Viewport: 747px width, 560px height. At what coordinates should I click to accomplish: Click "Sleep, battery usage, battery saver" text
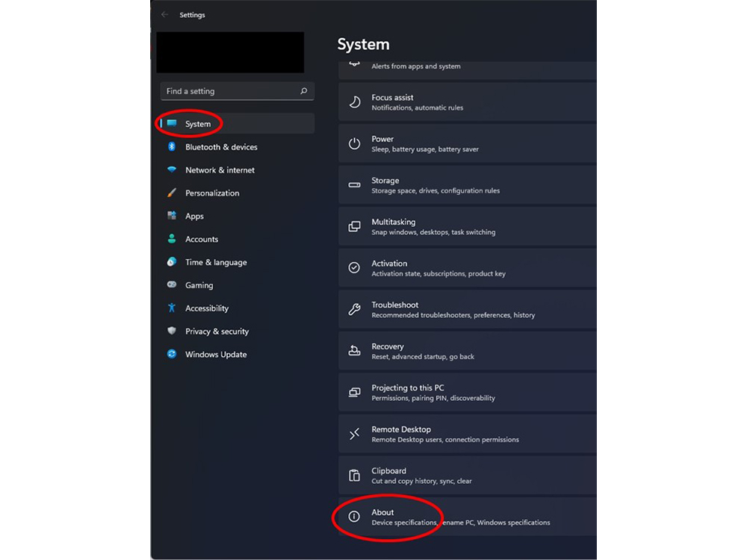point(425,149)
